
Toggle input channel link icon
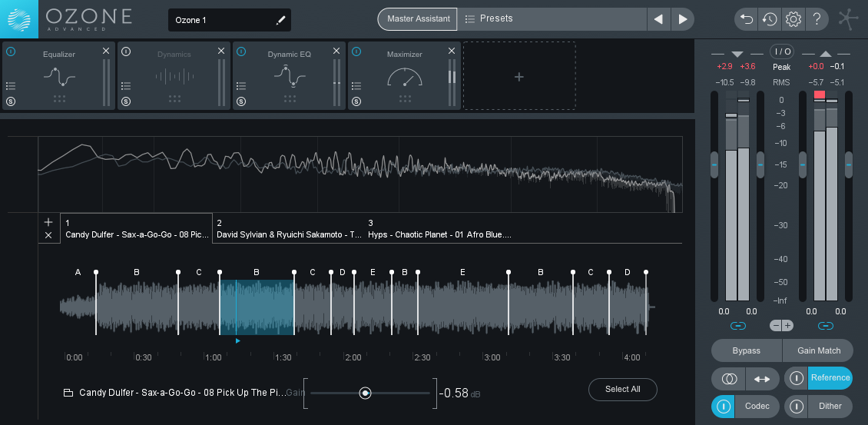[738, 326]
